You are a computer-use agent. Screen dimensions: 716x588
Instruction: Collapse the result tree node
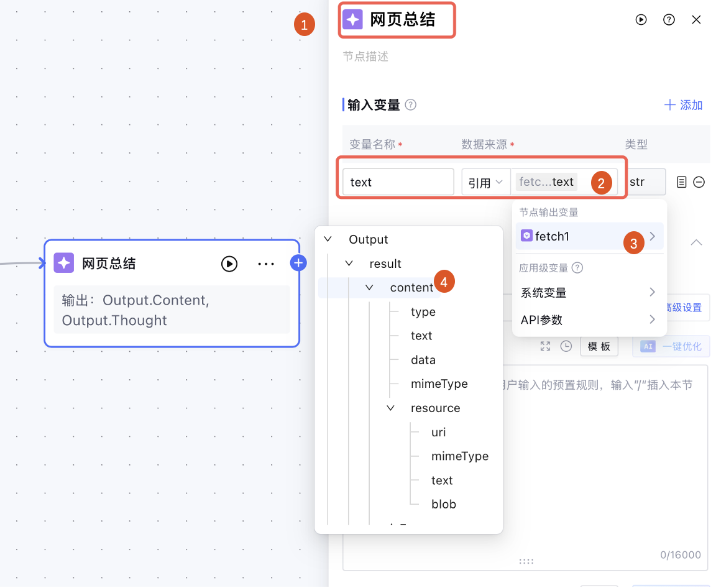click(349, 264)
